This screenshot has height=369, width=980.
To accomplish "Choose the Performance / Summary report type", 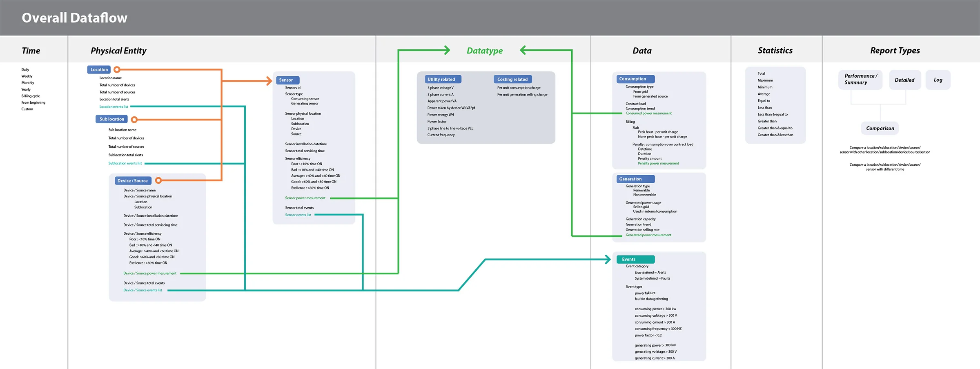I will coord(860,79).
